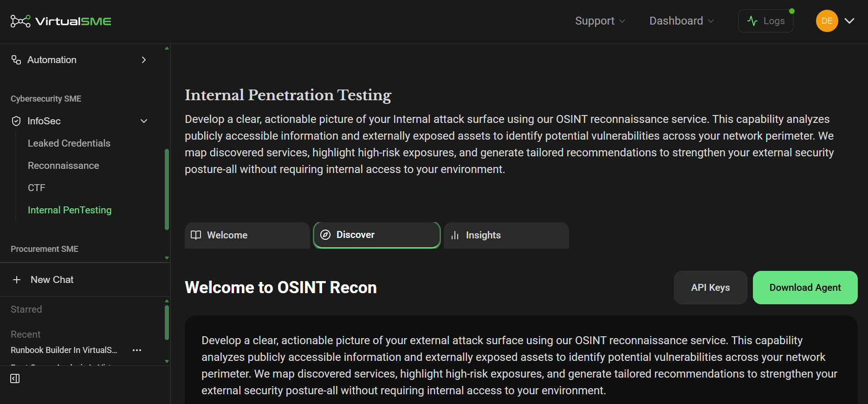Click the sidebar navigation scrollbar thumb
This screenshot has height=404, width=868.
coord(167,189)
